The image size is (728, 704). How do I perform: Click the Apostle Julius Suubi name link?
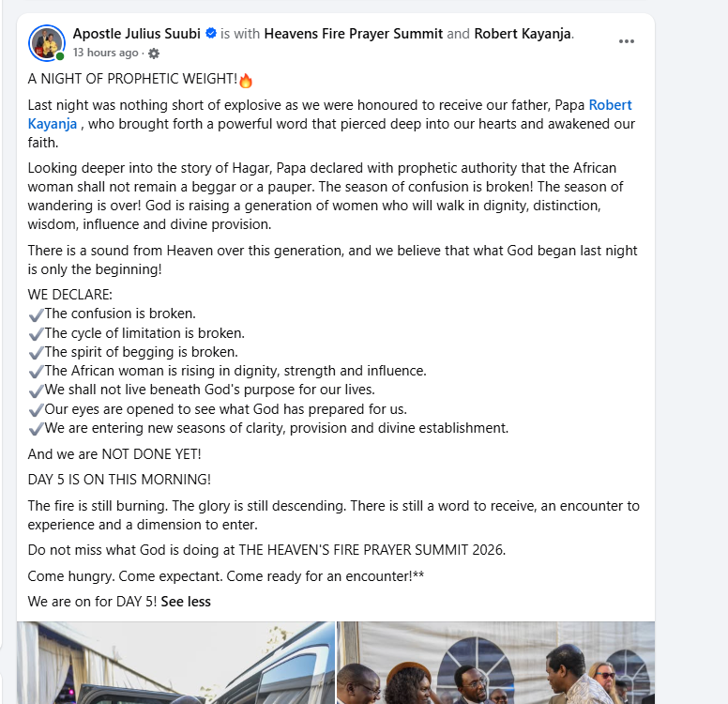pos(137,34)
